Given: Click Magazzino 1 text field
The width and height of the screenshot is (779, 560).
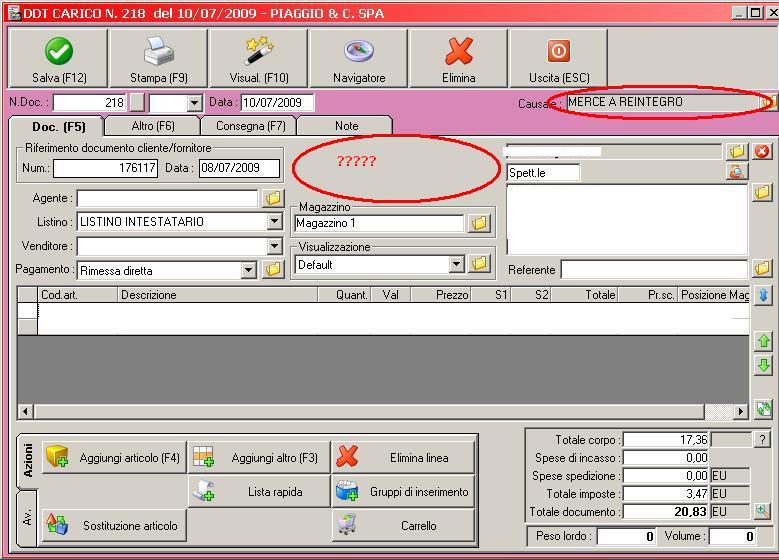Looking at the screenshot, I should click(x=379, y=223).
